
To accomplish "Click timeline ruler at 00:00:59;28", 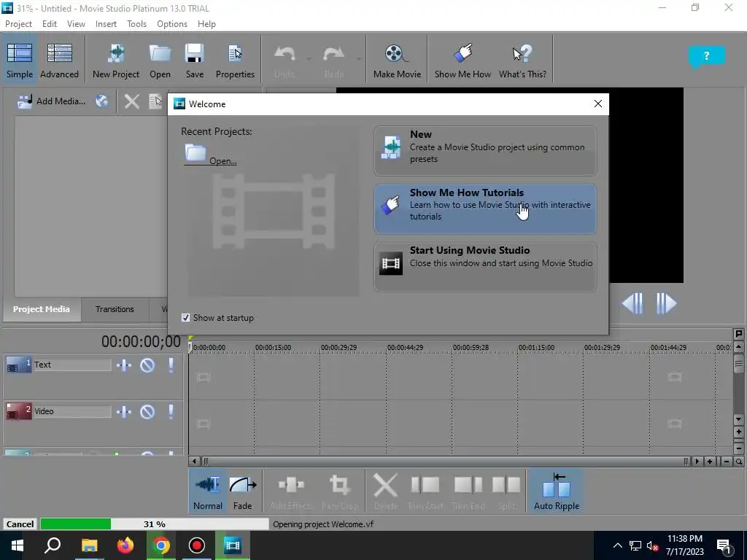I will point(471,348).
